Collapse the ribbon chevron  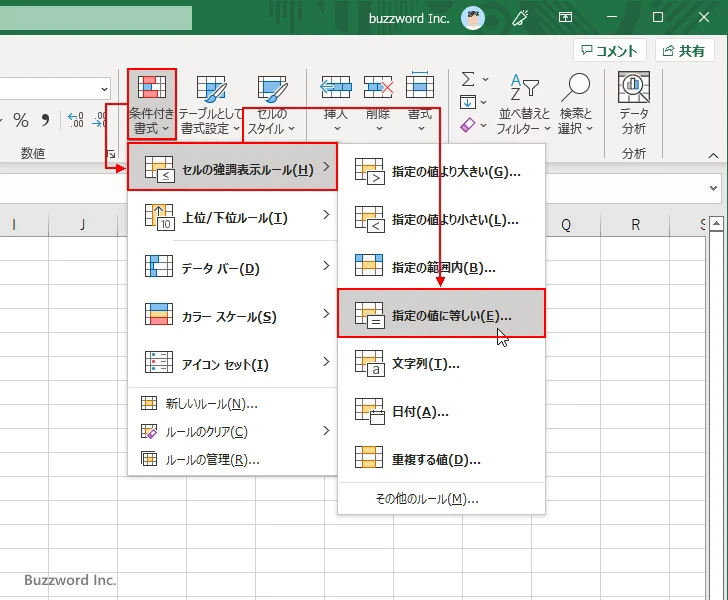713,156
